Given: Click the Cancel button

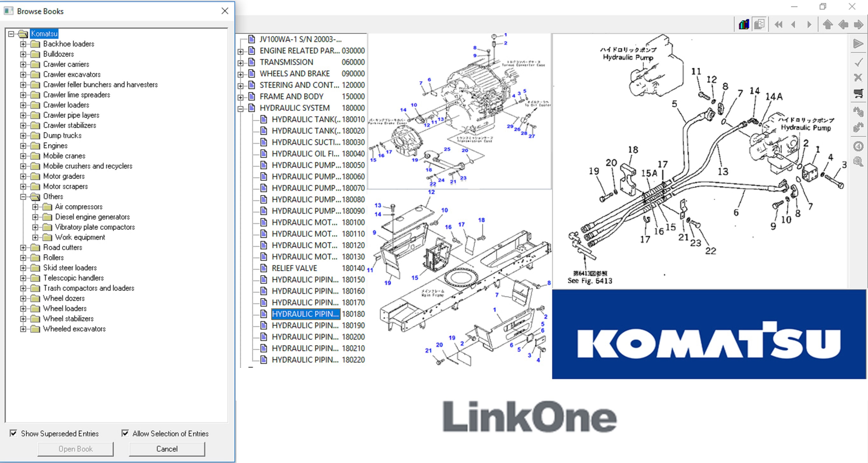Looking at the screenshot, I should point(167,449).
